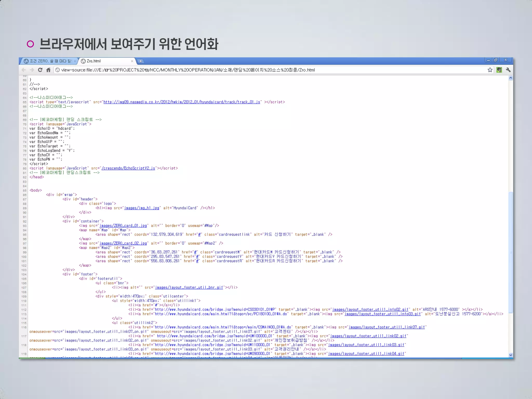Bookmark this page with the star icon
532x399 pixels.
490,70
